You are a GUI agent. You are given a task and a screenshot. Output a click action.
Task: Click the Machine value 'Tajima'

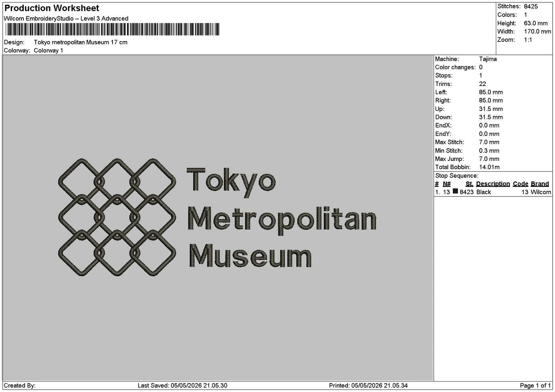tap(488, 59)
